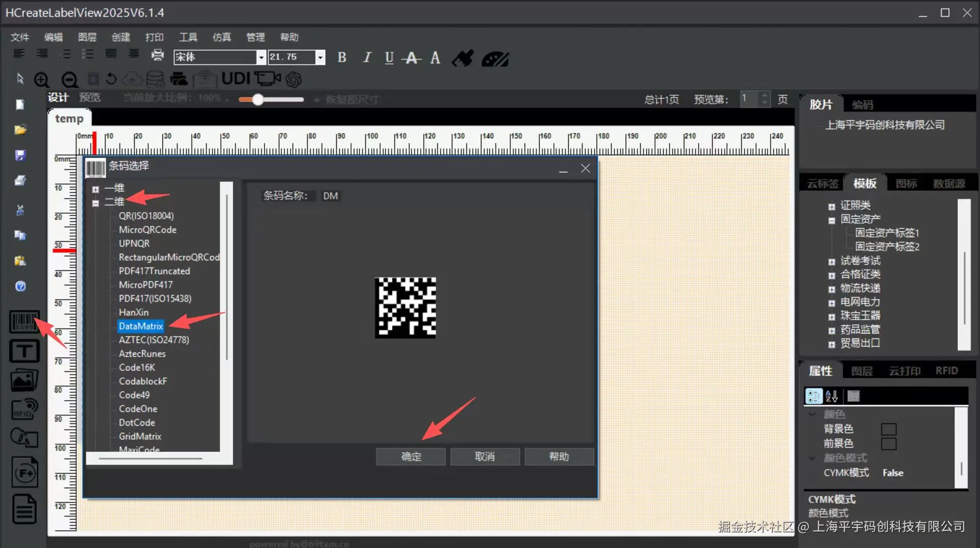Select the Text tool icon
980x548 pixels.
click(24, 351)
